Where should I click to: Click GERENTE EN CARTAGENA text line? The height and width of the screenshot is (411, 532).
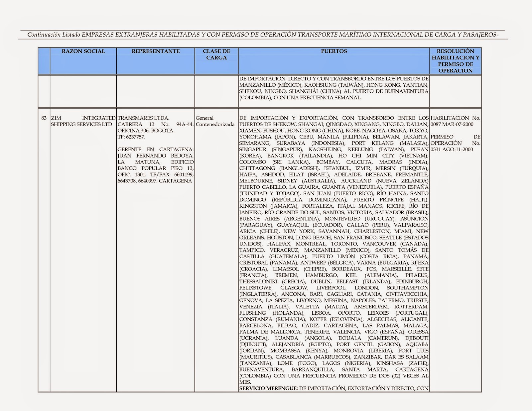[x=156, y=150]
